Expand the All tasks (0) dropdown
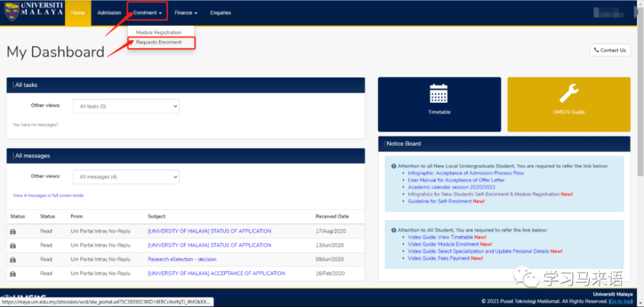 (x=126, y=106)
